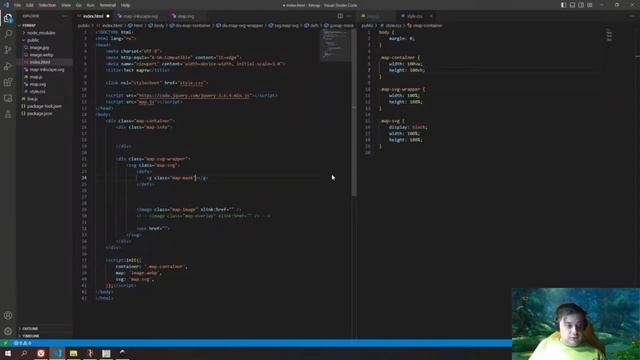This screenshot has width=640, height=360.
Task: Open Run menu
Action: [x=91, y=5]
